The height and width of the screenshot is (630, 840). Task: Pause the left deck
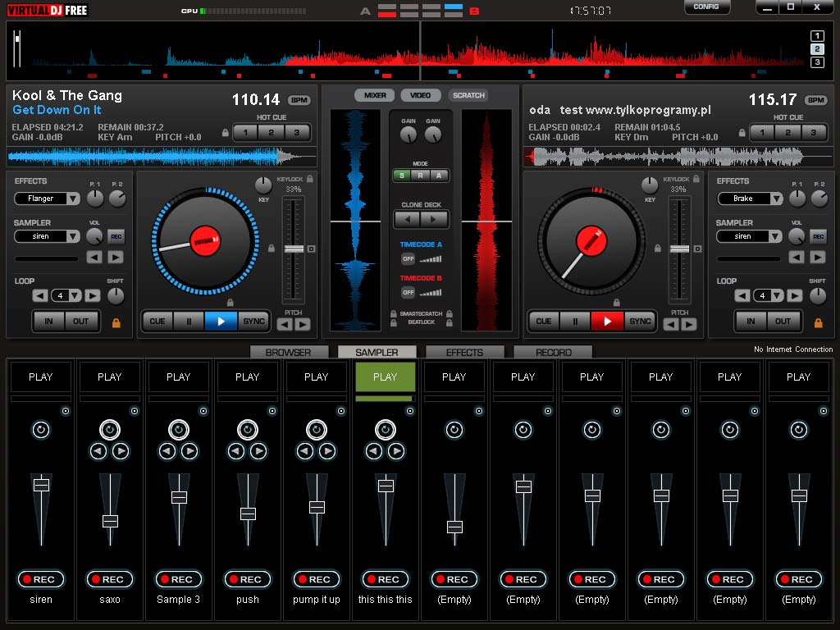[189, 322]
